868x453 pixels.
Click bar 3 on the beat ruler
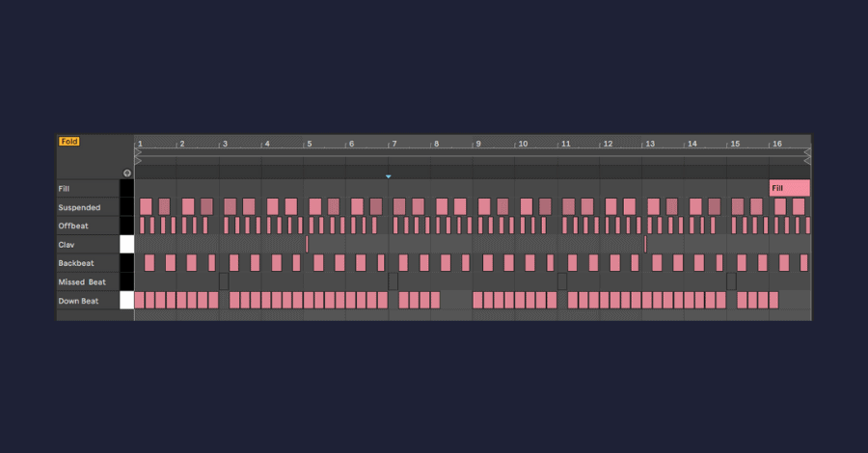click(225, 144)
